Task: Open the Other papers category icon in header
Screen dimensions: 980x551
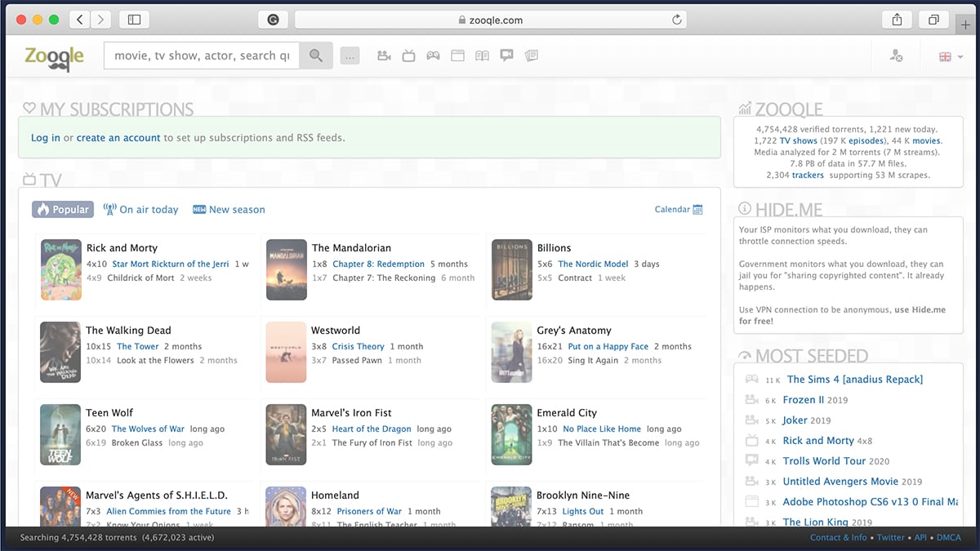Action: pyautogui.click(x=531, y=56)
